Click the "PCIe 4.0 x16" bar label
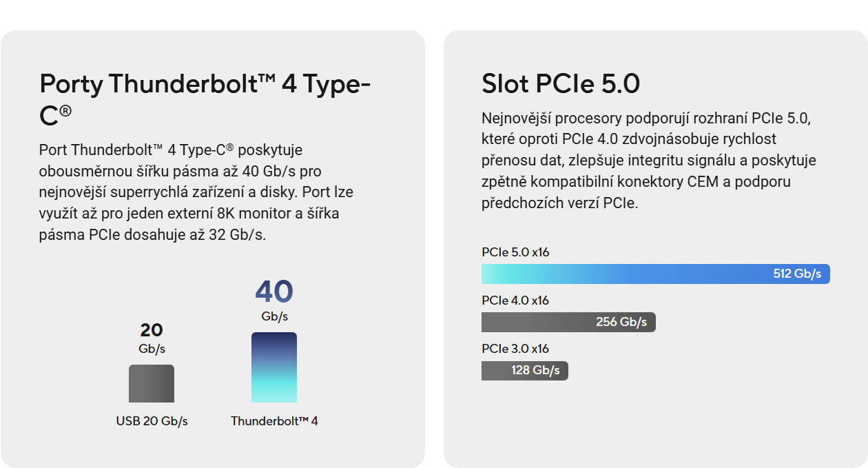Image resolution: width=868 pixels, height=468 pixels. pos(515,301)
